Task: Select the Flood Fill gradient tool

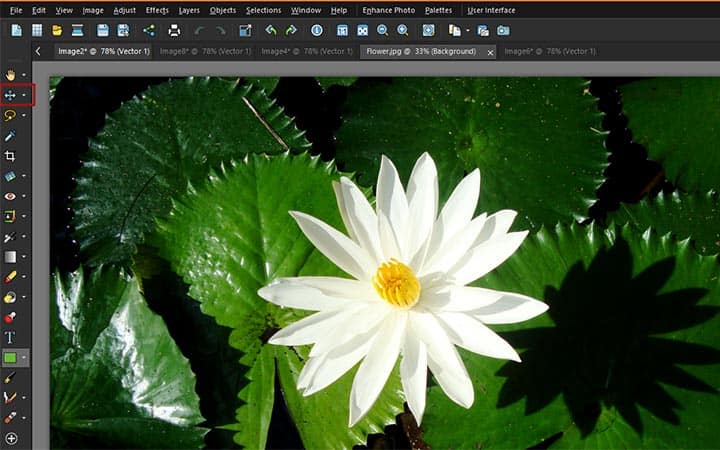Action: point(10,257)
